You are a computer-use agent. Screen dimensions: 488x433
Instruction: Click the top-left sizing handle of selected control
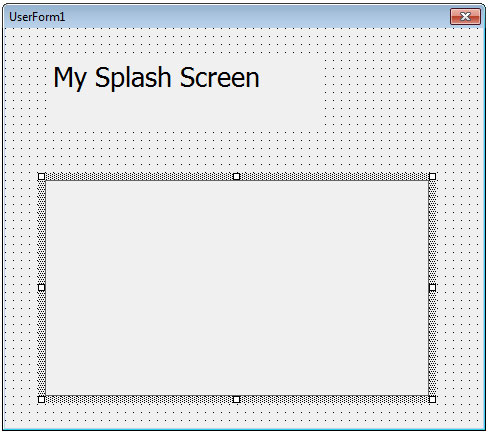(41, 176)
